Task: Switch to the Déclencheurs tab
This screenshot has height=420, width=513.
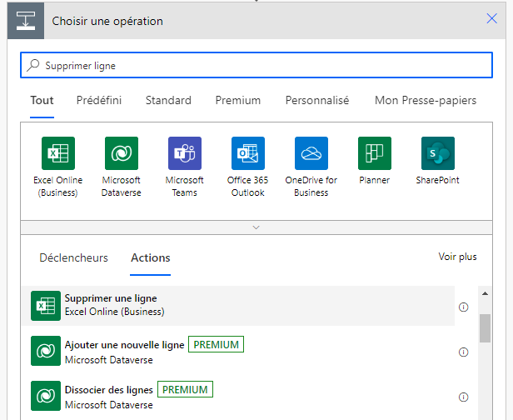Action: click(x=73, y=258)
